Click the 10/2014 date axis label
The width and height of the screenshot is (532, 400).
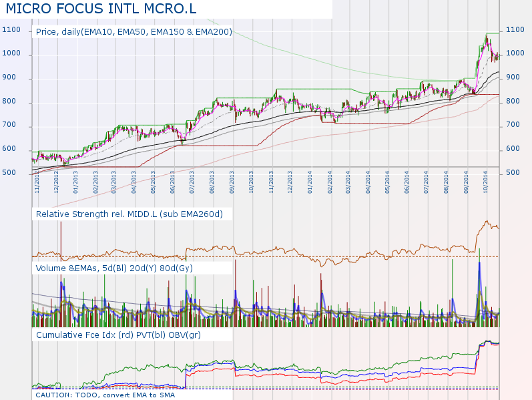(x=485, y=182)
